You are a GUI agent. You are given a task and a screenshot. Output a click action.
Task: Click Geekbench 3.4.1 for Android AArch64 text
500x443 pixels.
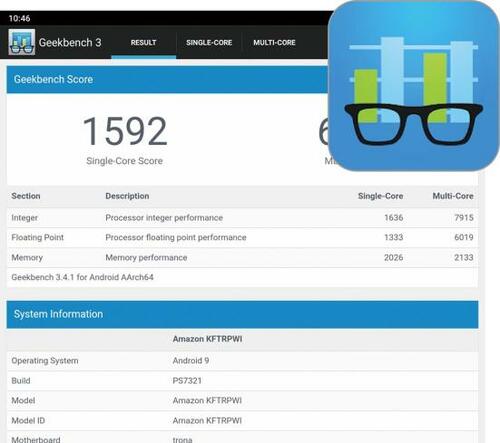point(82,277)
